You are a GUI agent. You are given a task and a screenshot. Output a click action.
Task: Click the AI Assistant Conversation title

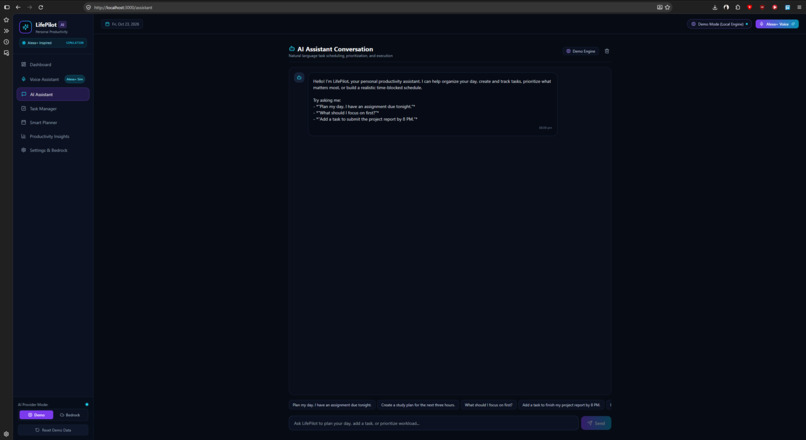coord(335,49)
